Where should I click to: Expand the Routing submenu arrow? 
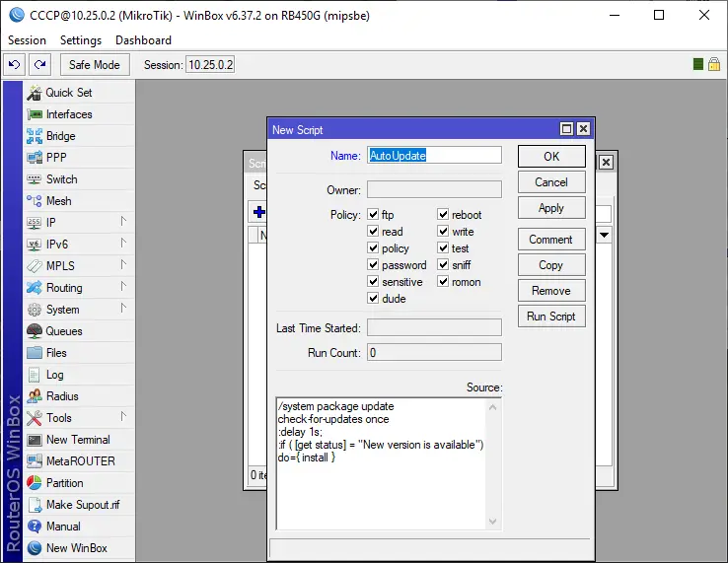123,286
